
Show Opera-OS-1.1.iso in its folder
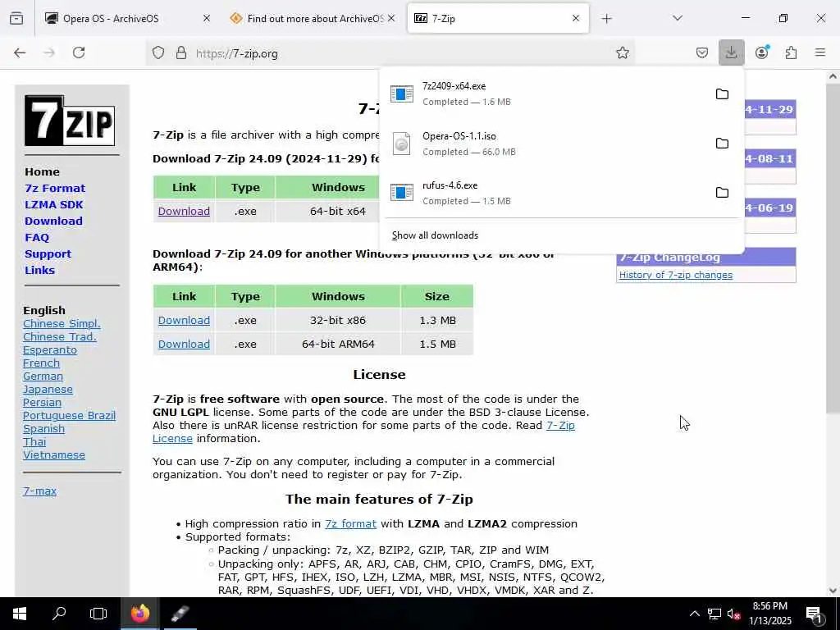click(722, 144)
